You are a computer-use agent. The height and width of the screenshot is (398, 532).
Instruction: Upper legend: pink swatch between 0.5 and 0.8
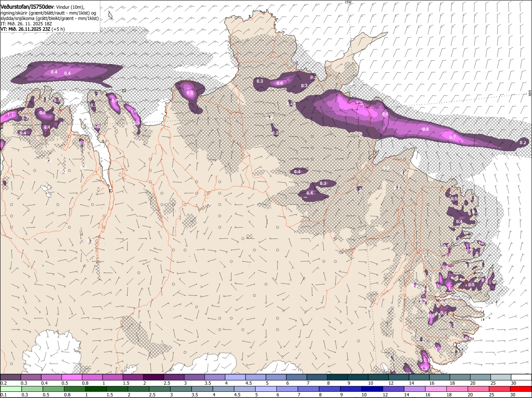pyautogui.click(x=72, y=377)
